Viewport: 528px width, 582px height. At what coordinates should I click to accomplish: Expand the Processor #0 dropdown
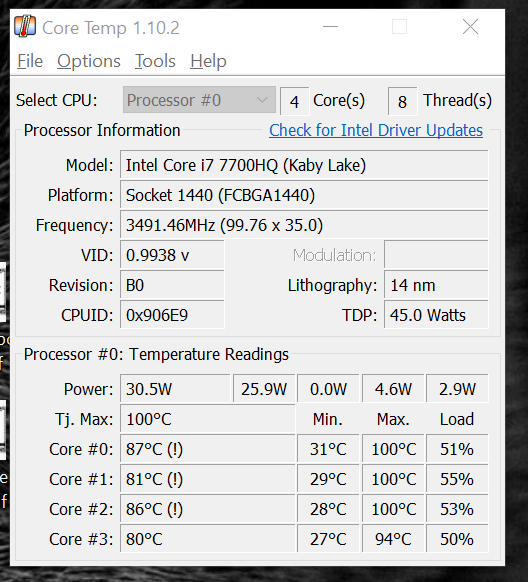point(199,100)
